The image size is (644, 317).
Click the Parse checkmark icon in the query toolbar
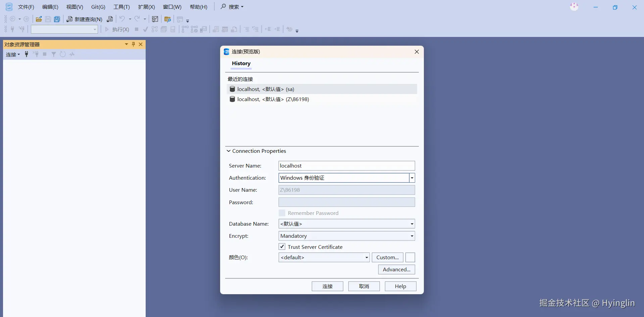pos(145,29)
